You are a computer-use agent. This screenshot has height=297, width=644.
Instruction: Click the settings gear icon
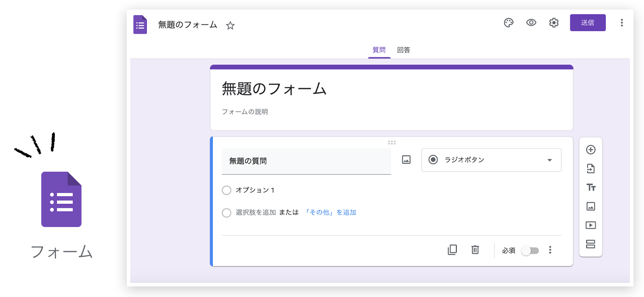point(554,23)
